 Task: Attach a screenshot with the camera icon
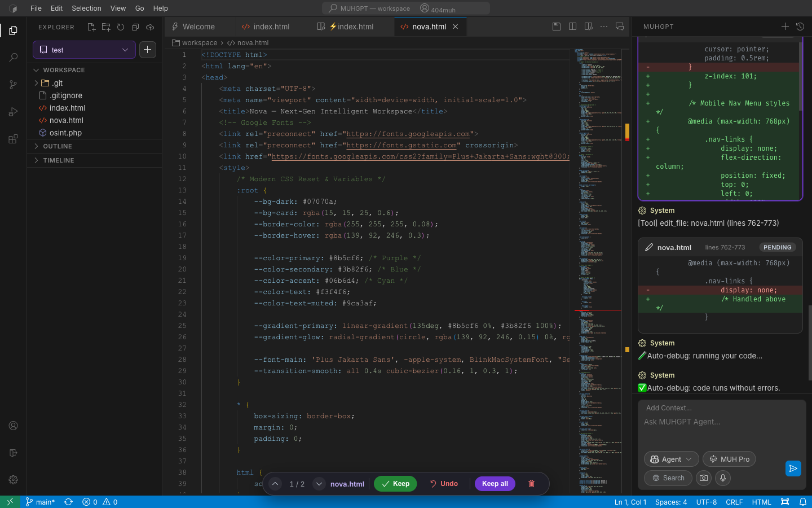704,478
